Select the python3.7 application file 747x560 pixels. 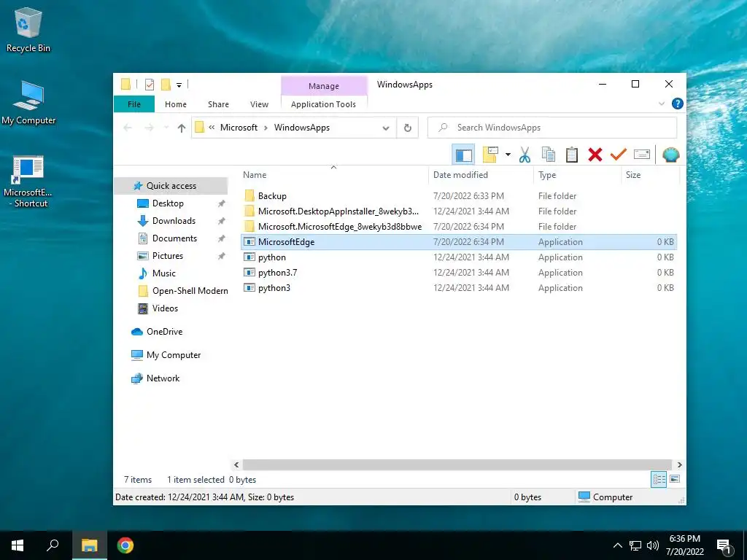[459, 273]
